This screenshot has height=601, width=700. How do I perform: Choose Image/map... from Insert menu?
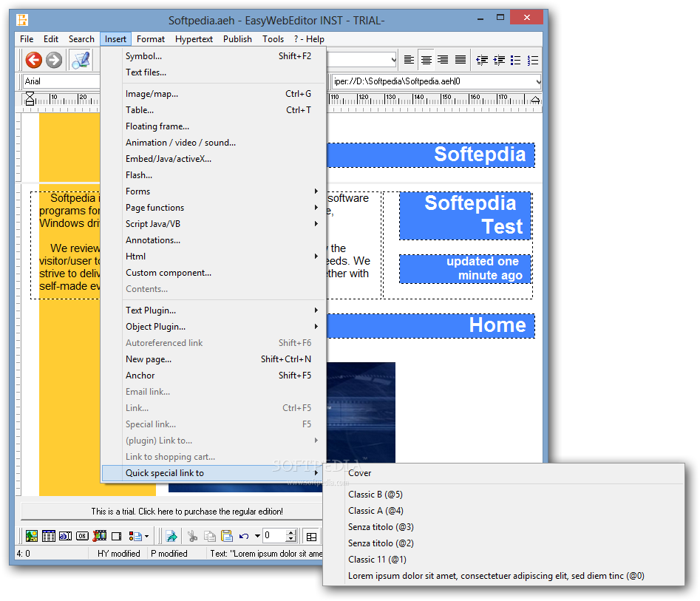[x=214, y=94]
